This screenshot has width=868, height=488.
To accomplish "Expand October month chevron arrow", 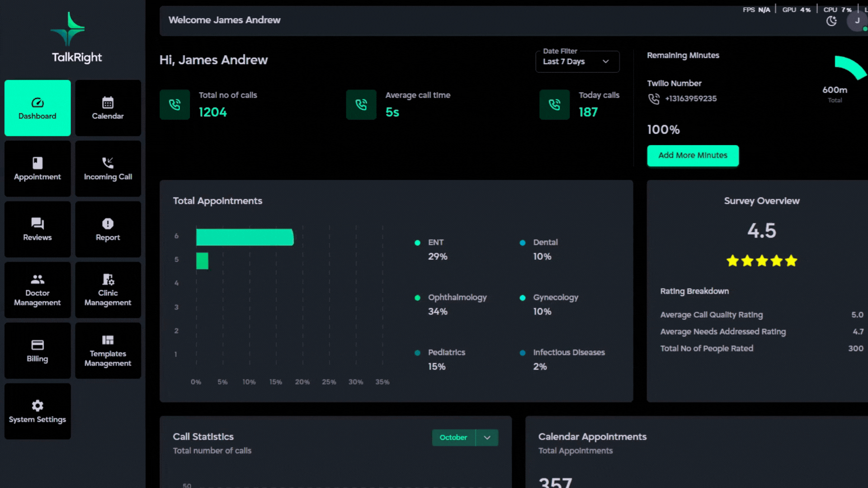I will 487,437.
